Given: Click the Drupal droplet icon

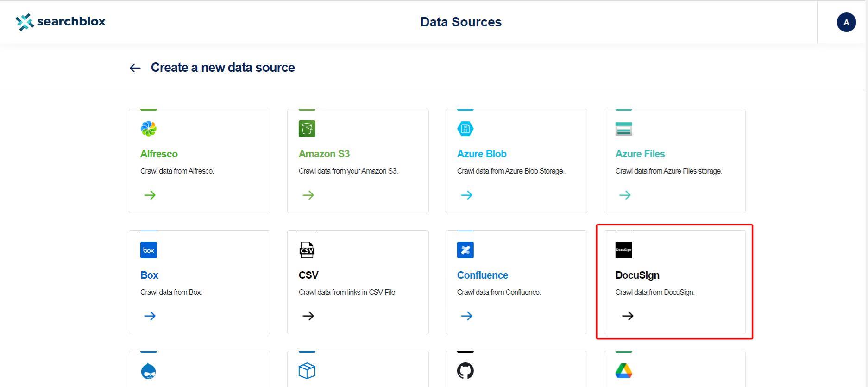Looking at the screenshot, I should (x=148, y=371).
